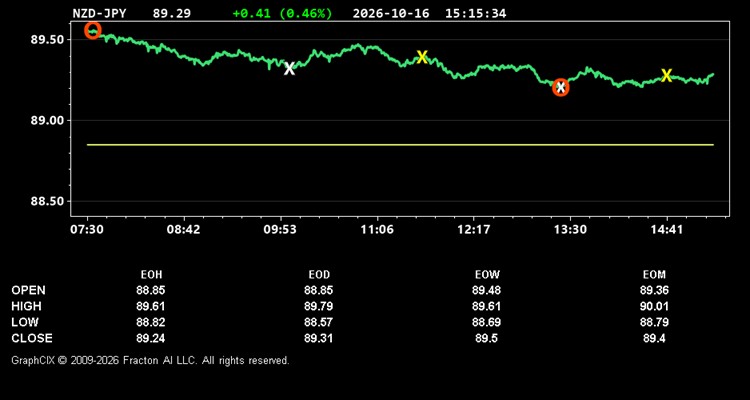Click the 11:06 time axis label
The width and height of the screenshot is (750, 400).
point(377,230)
